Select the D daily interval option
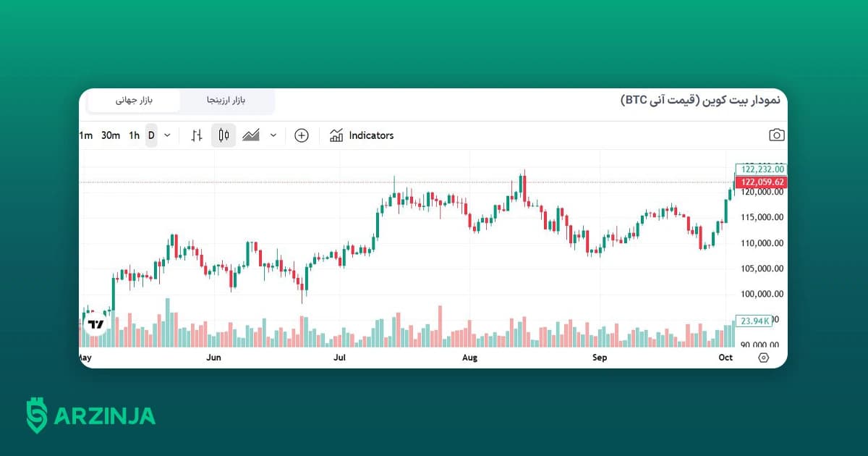The height and width of the screenshot is (456, 868). (150, 135)
